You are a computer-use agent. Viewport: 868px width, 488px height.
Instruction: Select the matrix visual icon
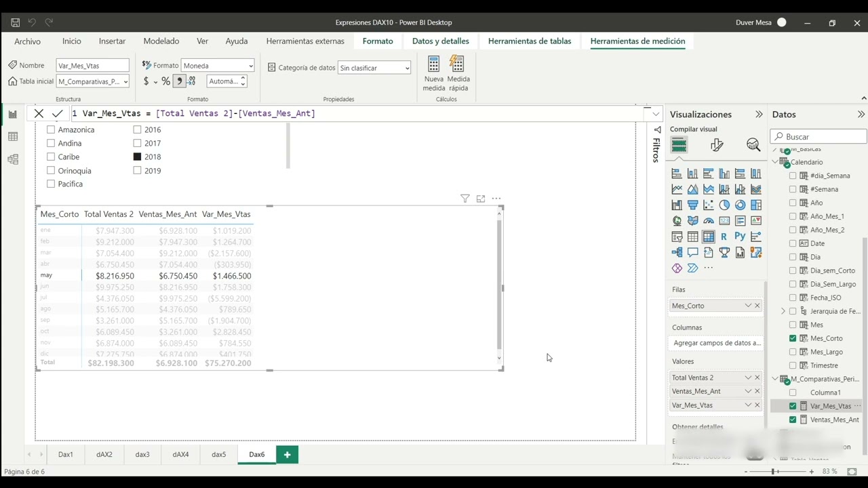click(x=709, y=237)
